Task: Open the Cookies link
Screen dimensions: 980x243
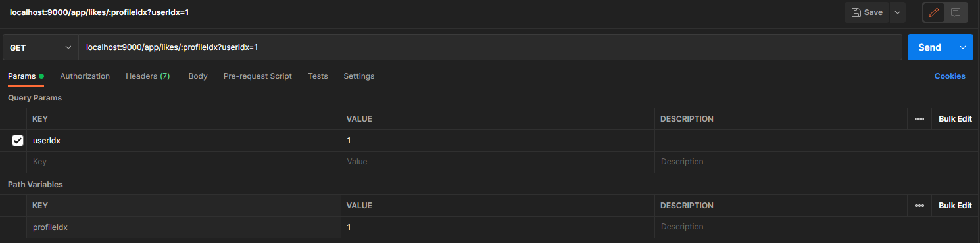Action: [x=950, y=76]
